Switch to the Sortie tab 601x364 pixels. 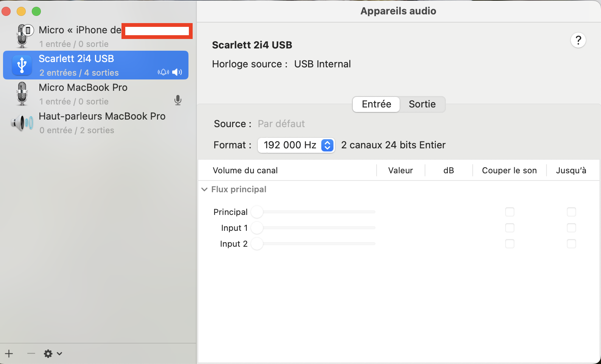pos(422,104)
